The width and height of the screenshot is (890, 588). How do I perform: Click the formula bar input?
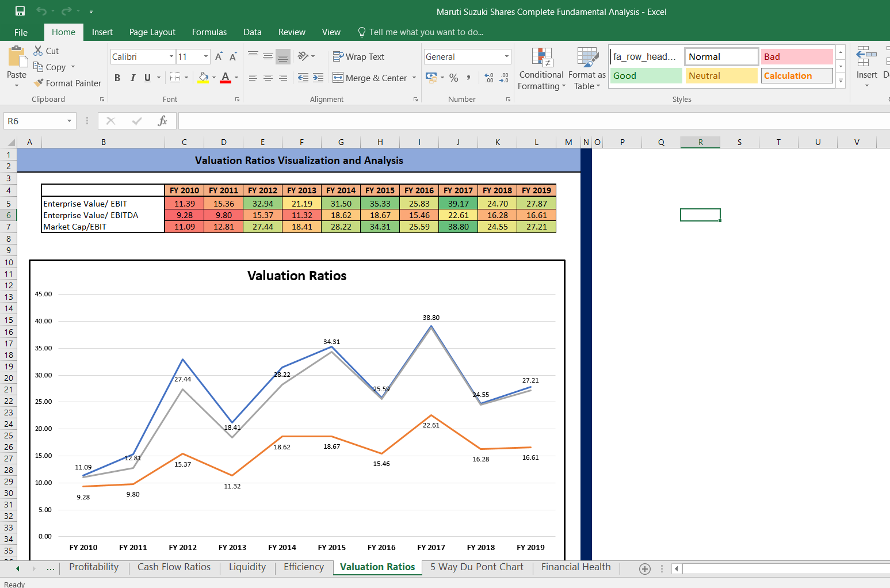534,121
